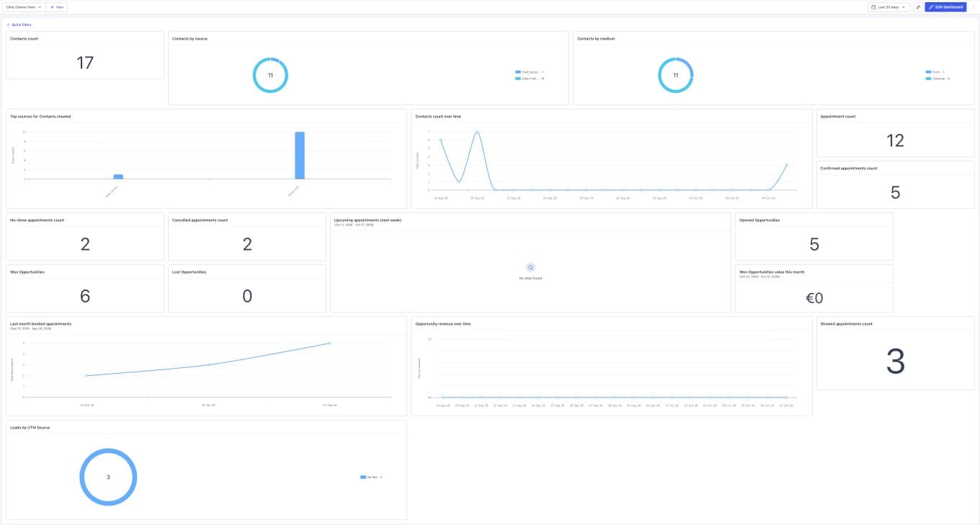
Task: Open the Last 30 days date range picker
Action: pos(888,6)
